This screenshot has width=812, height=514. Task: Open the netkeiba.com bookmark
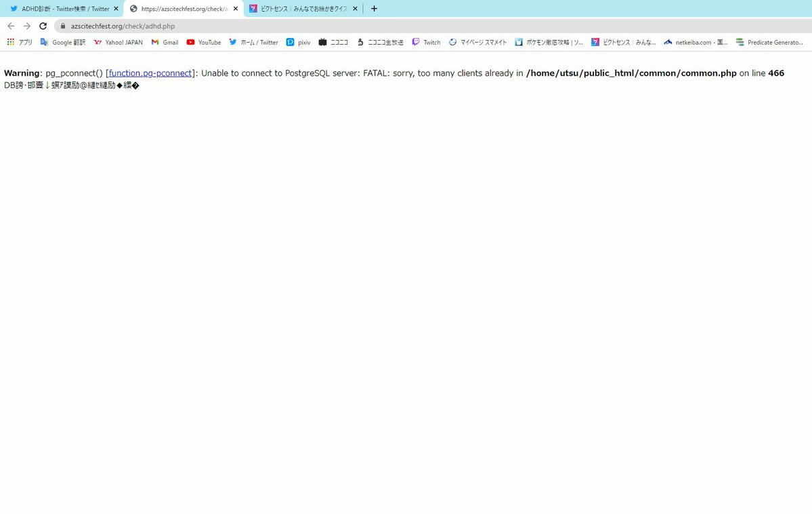pos(696,43)
